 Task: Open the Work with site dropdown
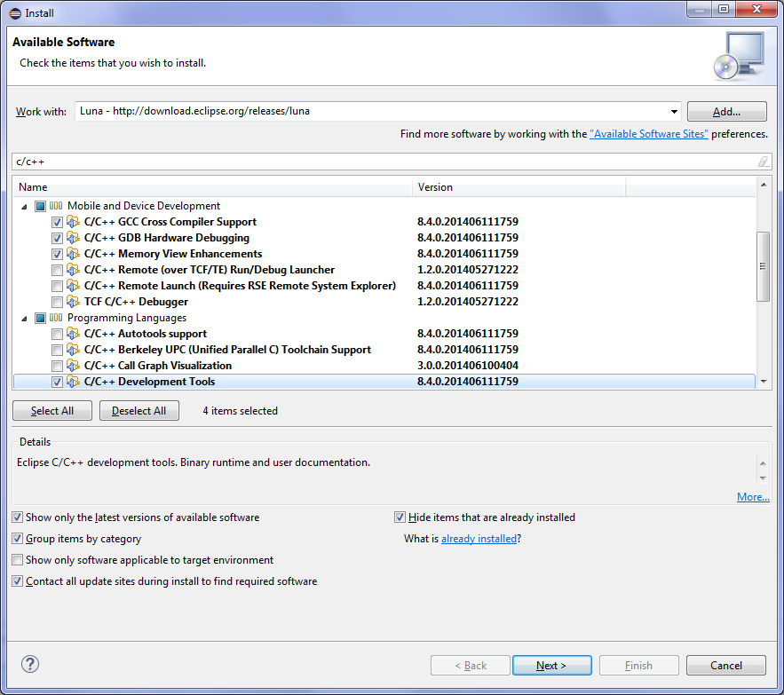674,112
